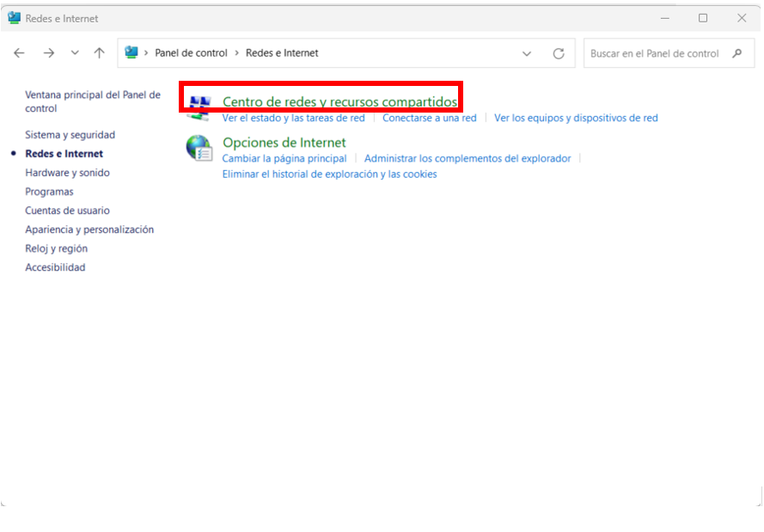Click the Opciones de Internet globe icon
Image resolution: width=764 pixels, height=532 pixels.
pos(199,148)
